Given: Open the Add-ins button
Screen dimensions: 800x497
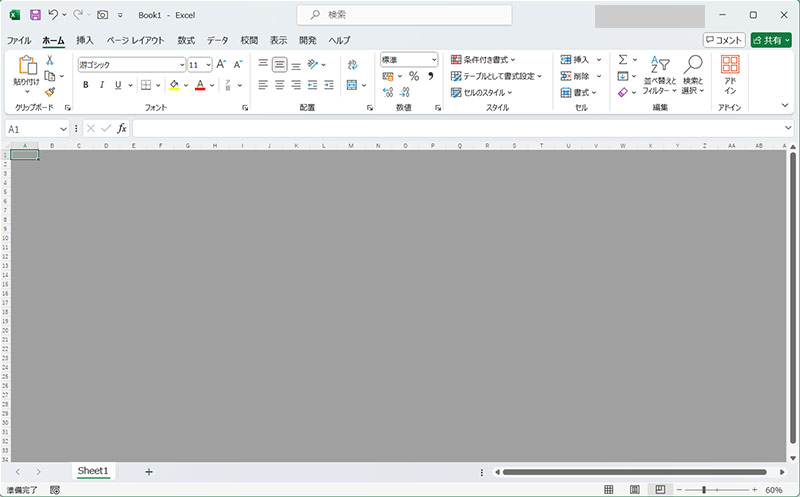Looking at the screenshot, I should point(730,75).
